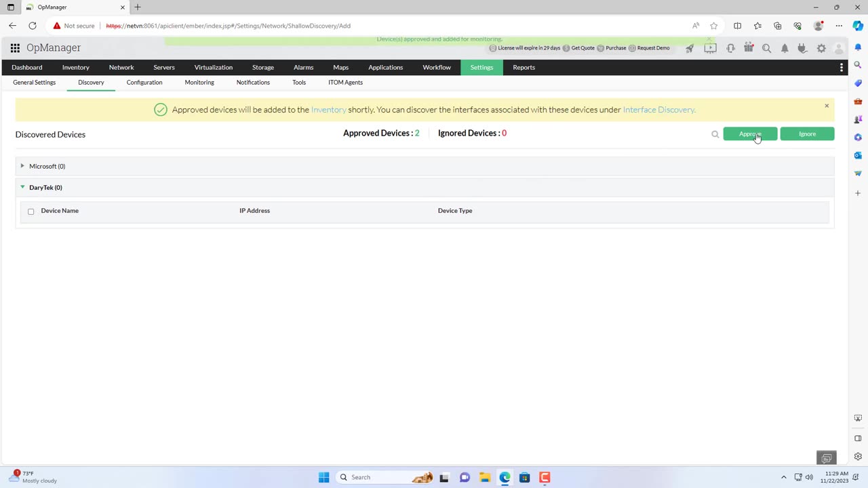Image resolution: width=868 pixels, height=488 pixels.
Task: Switch to Configuration tab
Action: coord(144,83)
